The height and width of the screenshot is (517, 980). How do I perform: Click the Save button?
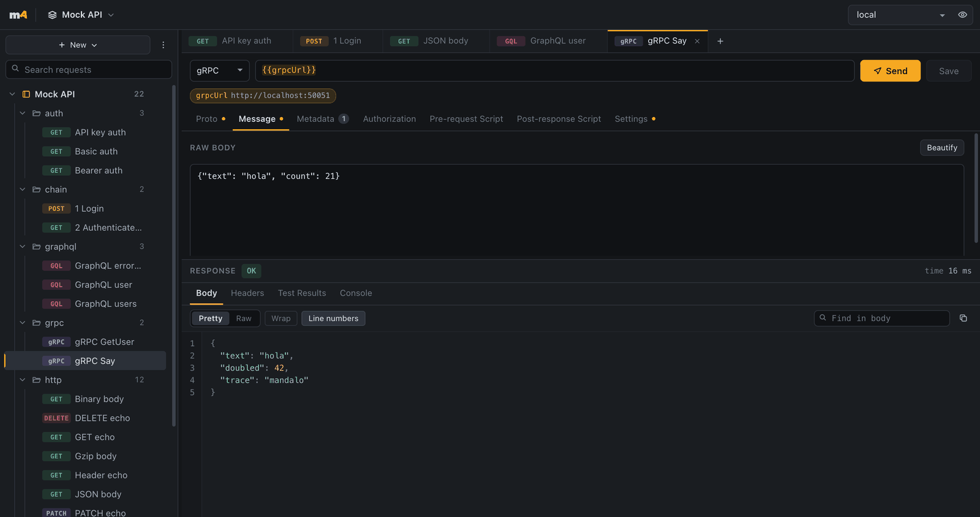[x=949, y=70]
